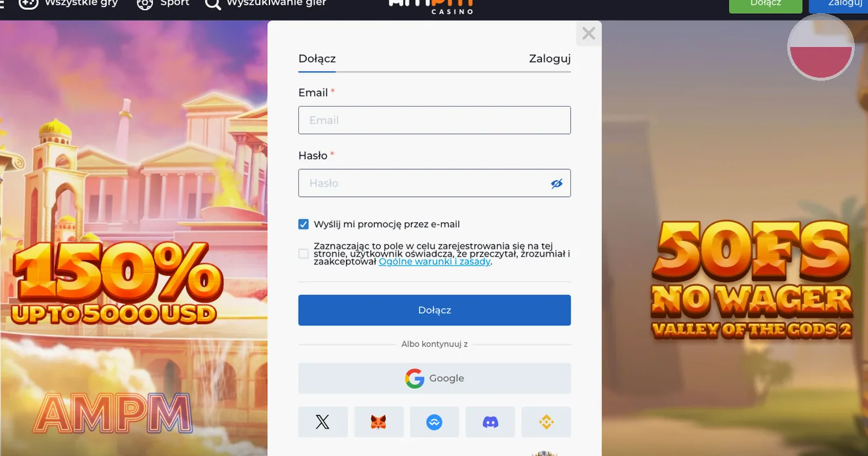This screenshot has width=868, height=456.
Task: Click the casino logo in header
Action: [x=430, y=6]
